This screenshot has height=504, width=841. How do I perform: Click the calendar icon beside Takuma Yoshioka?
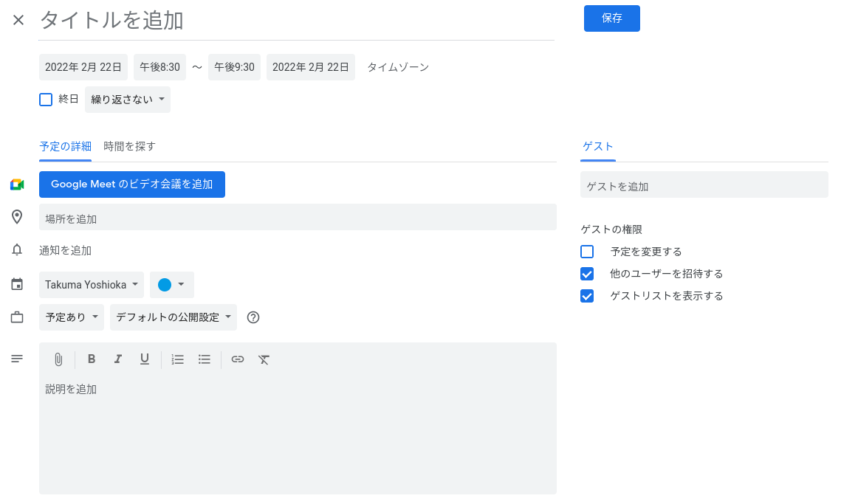[17, 284]
